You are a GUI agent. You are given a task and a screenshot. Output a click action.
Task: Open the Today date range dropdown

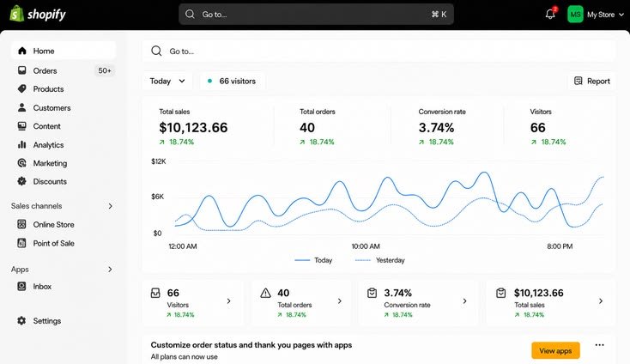[167, 82]
